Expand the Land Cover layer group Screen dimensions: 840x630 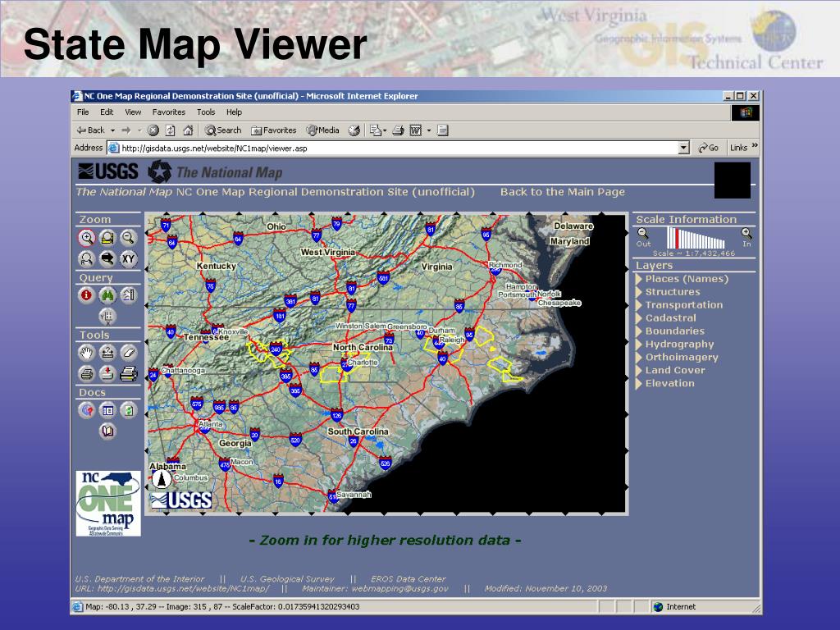pos(638,370)
